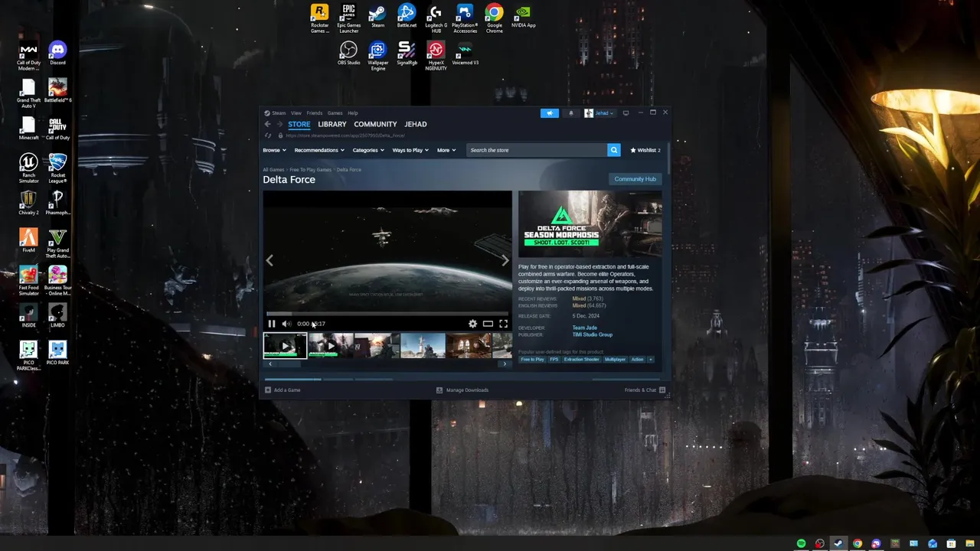980x551 pixels.
Task: Select the Free to Play tag
Action: tap(532, 360)
